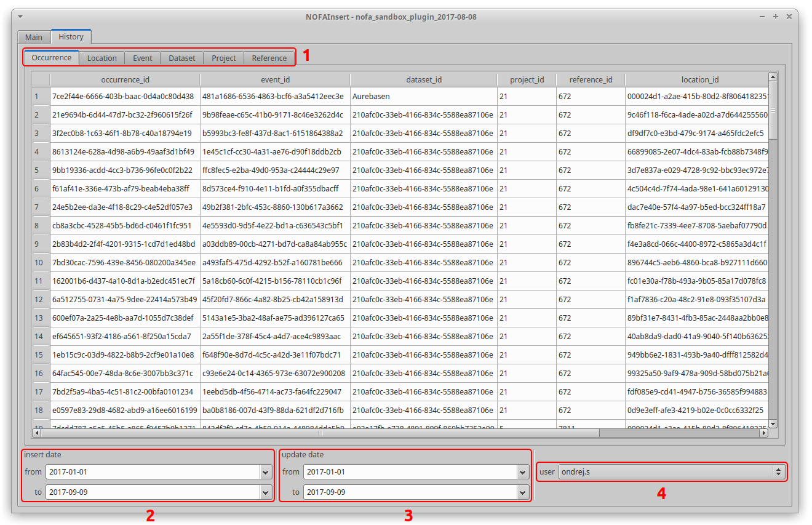Click the dataset_id cell in row 2

click(424, 114)
